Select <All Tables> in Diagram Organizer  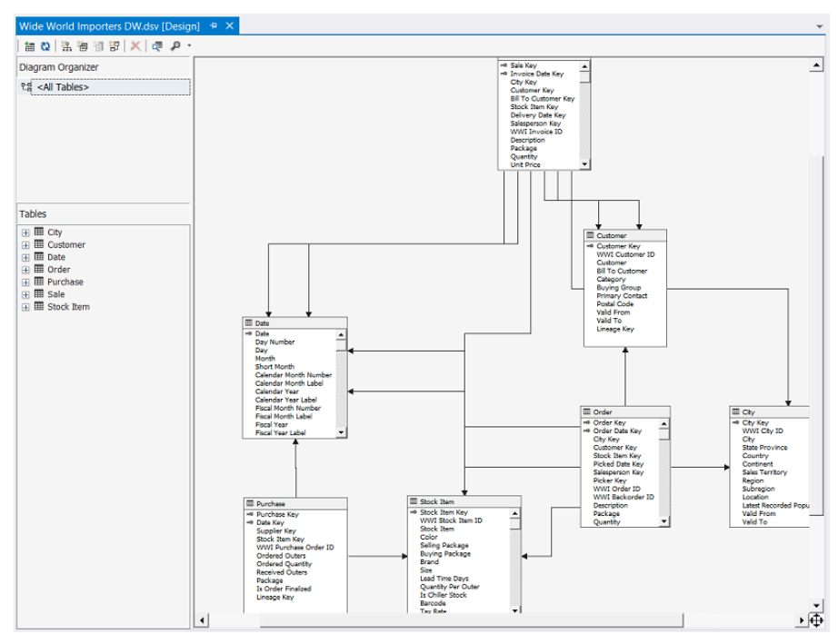pyautogui.click(x=63, y=87)
